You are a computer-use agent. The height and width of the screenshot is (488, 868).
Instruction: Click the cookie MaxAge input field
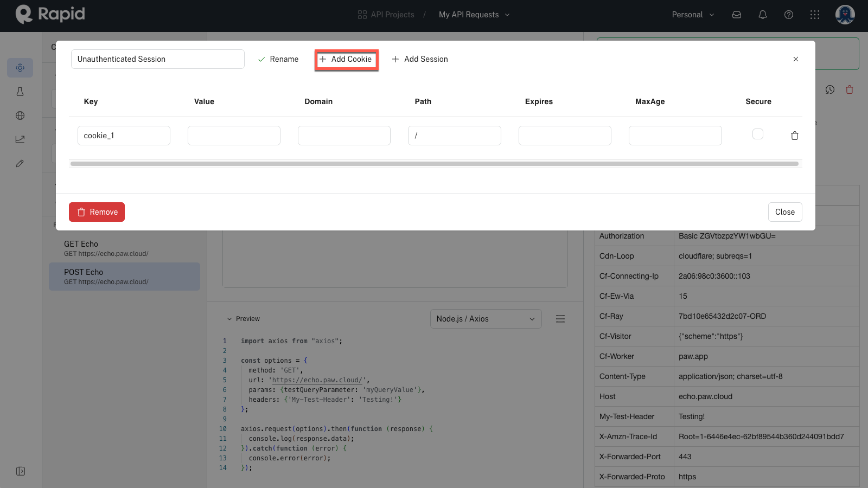pyautogui.click(x=675, y=136)
